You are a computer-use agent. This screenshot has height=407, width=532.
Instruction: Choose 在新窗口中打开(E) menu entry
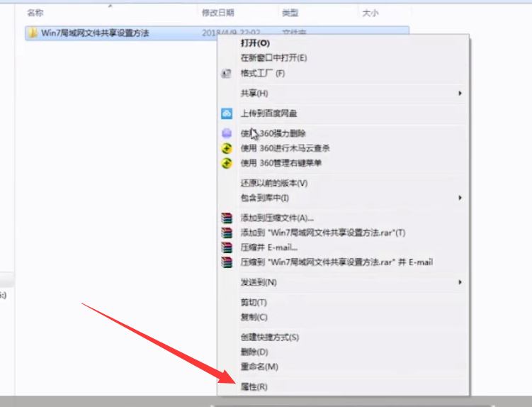pyautogui.click(x=273, y=58)
